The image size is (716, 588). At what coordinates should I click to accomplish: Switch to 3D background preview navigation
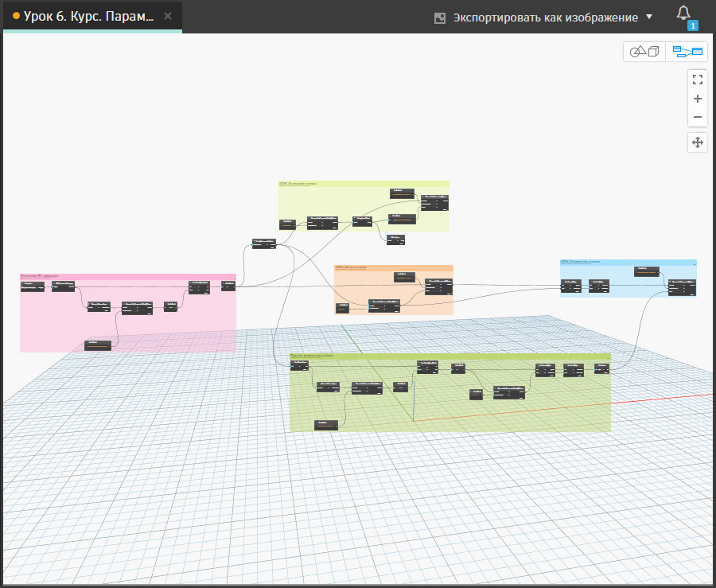tap(644, 52)
